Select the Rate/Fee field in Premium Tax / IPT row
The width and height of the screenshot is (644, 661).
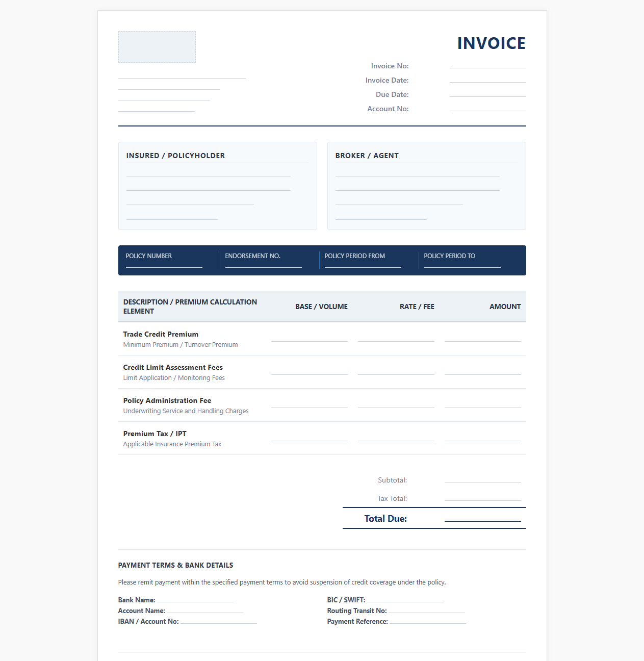(x=396, y=437)
